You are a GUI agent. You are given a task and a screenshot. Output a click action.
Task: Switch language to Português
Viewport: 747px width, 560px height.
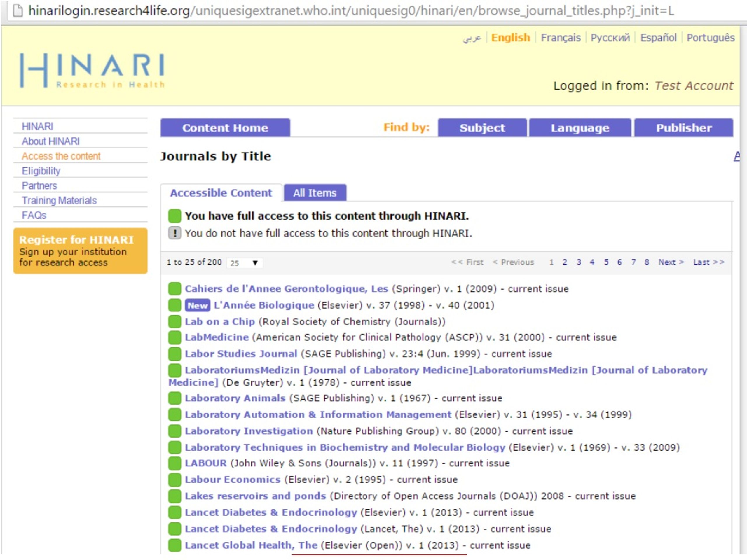pyautogui.click(x=711, y=37)
